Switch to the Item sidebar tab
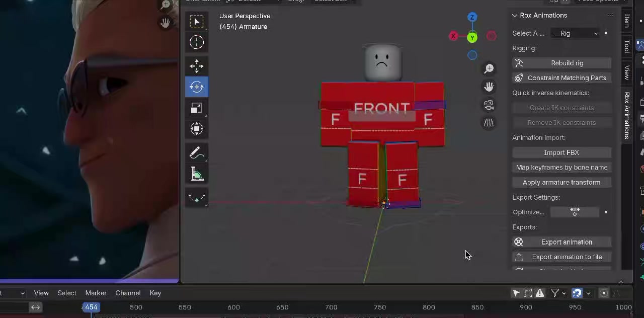 pos(627,21)
